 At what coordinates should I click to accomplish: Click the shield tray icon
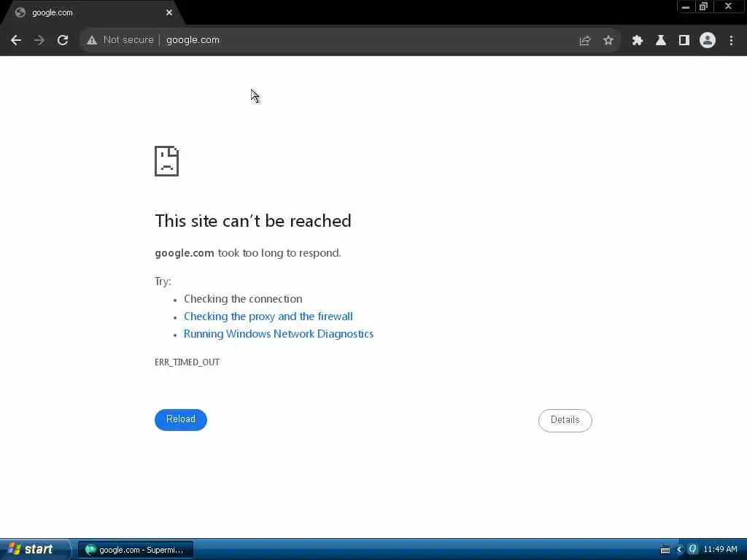click(x=693, y=550)
